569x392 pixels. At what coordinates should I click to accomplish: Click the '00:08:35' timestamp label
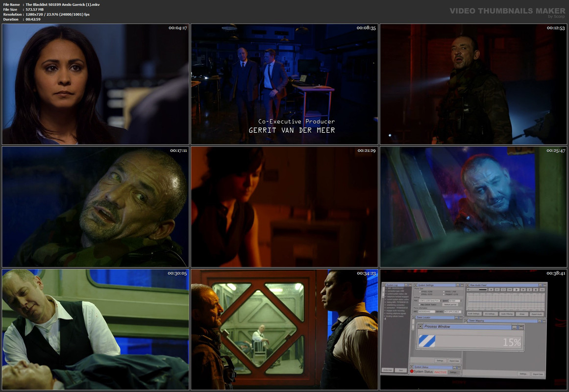pos(366,28)
